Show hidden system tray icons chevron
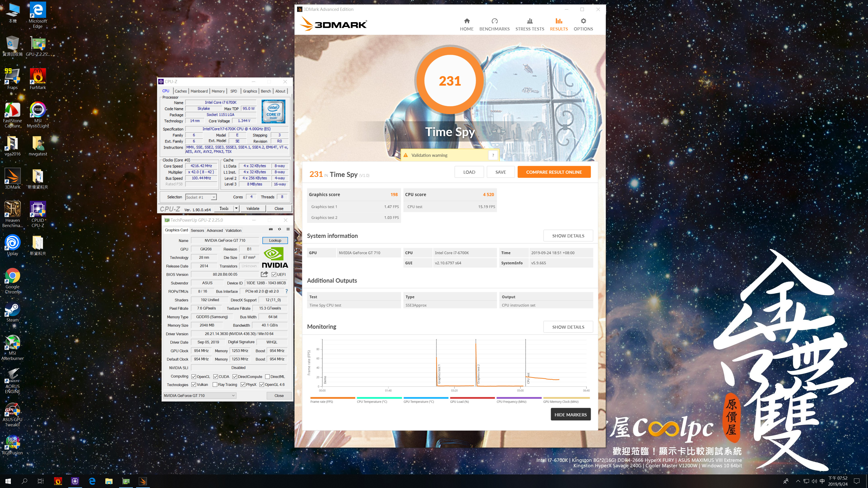 point(798,481)
